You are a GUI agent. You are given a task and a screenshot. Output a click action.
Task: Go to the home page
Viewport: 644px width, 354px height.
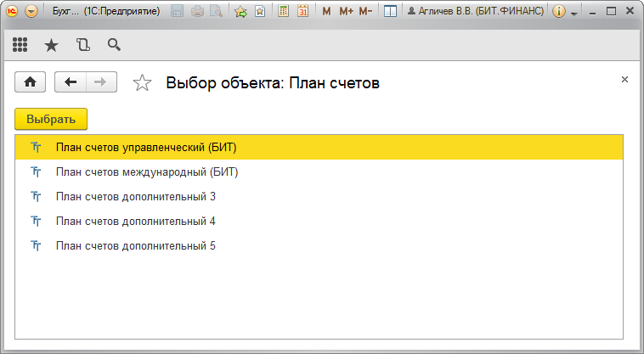31,81
